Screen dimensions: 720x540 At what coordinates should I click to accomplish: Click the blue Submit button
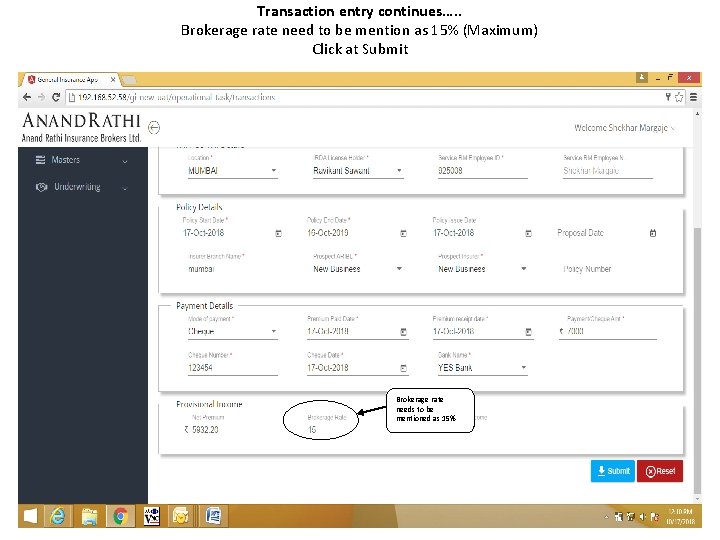click(x=613, y=471)
